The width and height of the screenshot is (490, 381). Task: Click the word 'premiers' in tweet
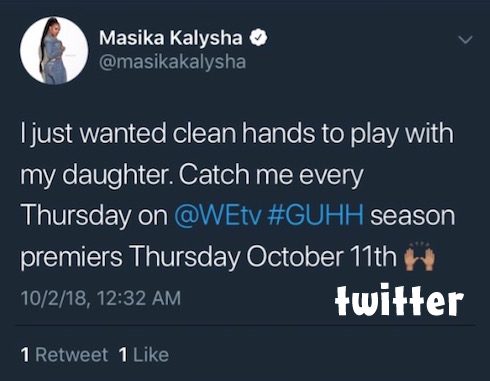pyautogui.click(x=71, y=258)
